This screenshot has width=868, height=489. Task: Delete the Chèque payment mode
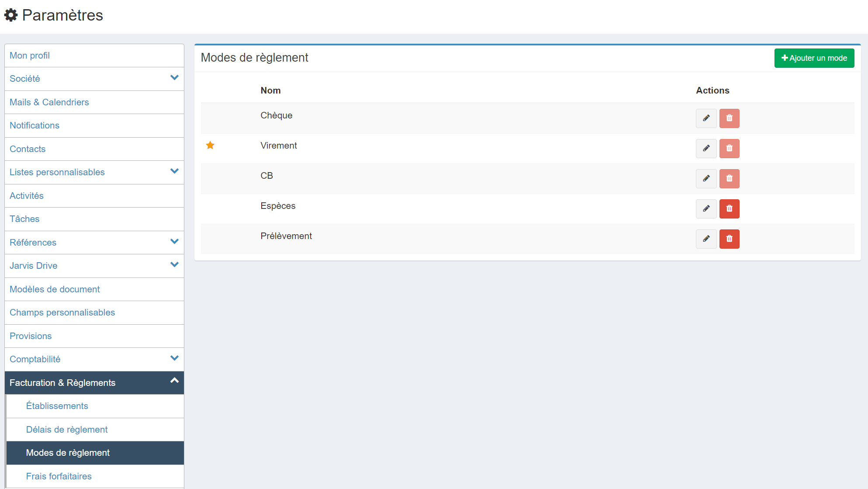tap(729, 118)
